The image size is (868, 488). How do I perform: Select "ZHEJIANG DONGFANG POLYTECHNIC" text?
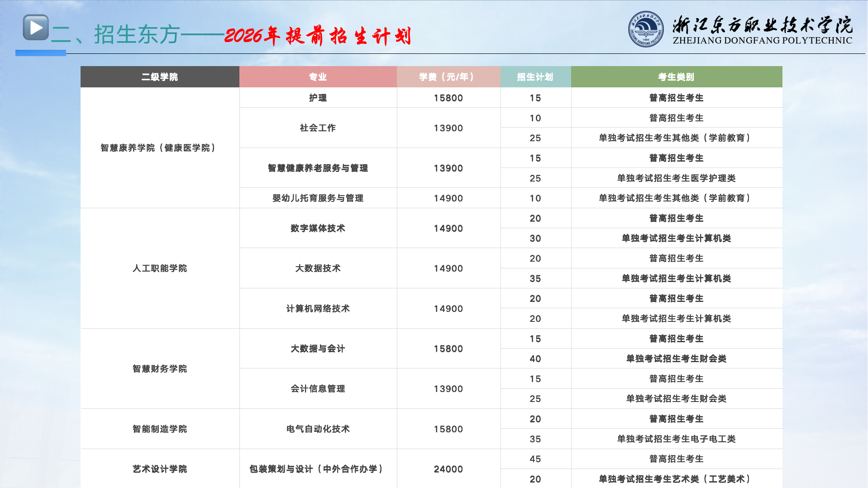click(x=763, y=40)
